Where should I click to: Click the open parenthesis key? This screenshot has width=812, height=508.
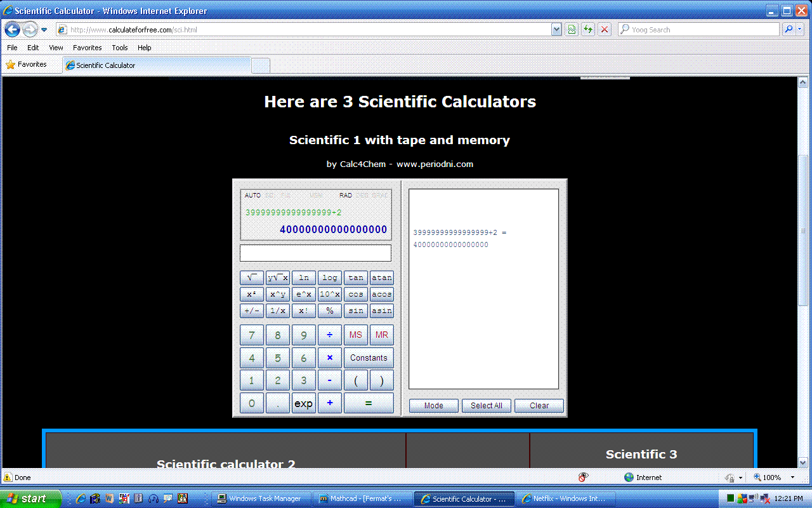pos(356,380)
